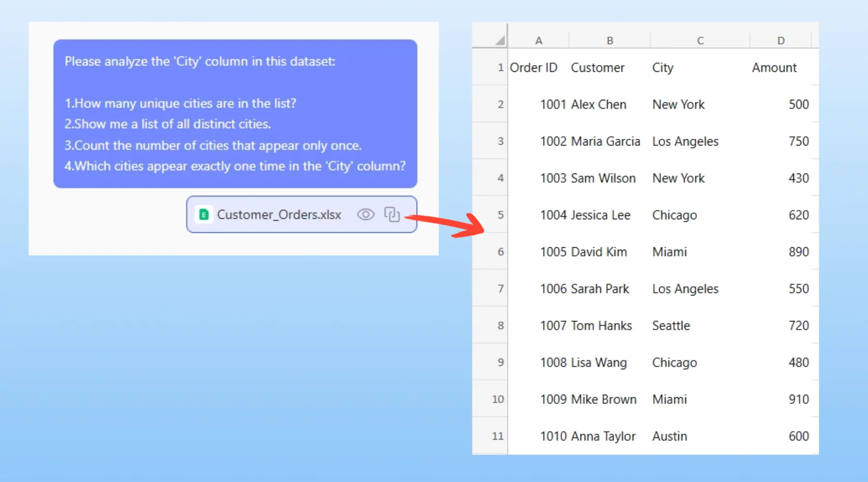
Task: Select the amount cell showing 890
Action: click(798, 252)
